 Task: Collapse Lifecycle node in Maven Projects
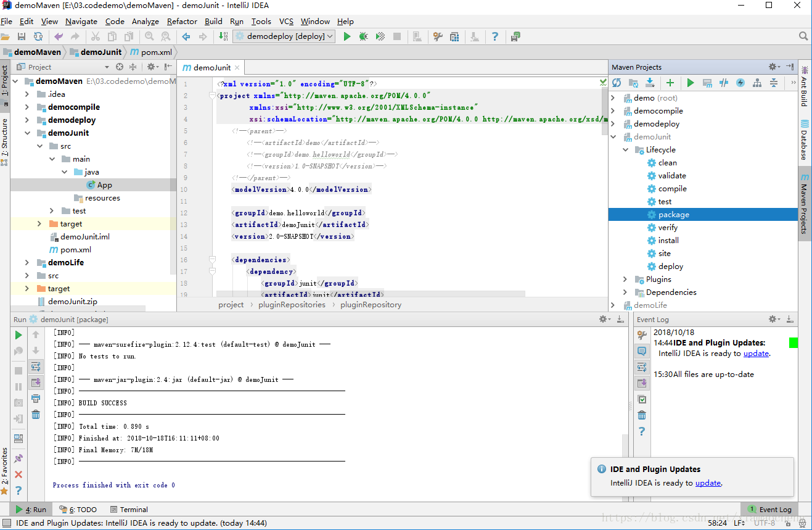point(625,150)
